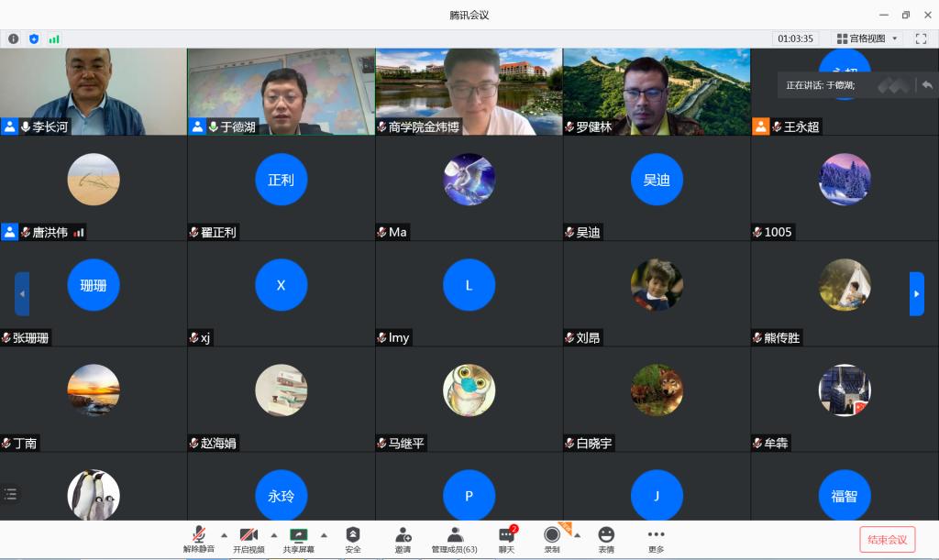Open the 宫格视图 layout dropdown
This screenshot has width=939, height=560.
[x=867, y=38]
